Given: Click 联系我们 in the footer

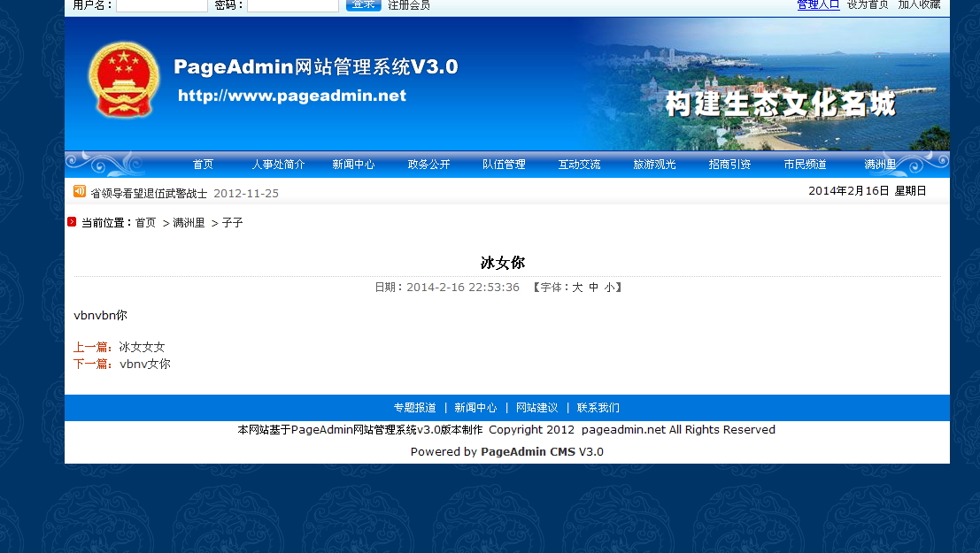Looking at the screenshot, I should 598,408.
